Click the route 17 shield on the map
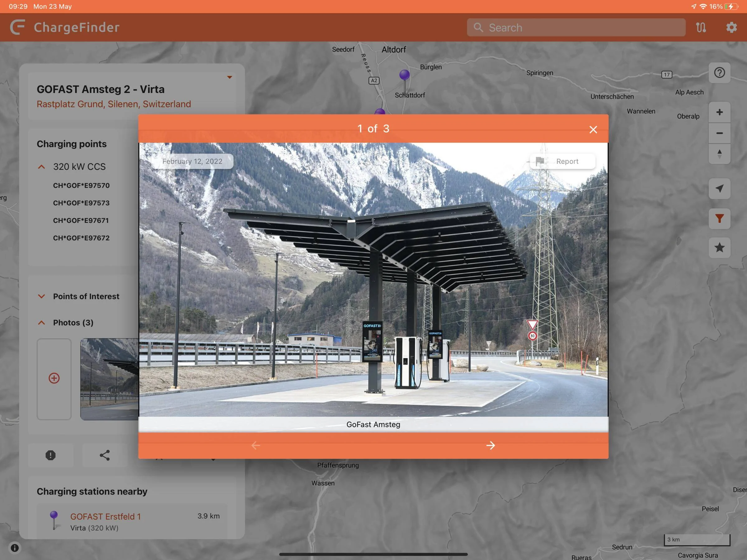The height and width of the screenshot is (560, 747). (667, 75)
